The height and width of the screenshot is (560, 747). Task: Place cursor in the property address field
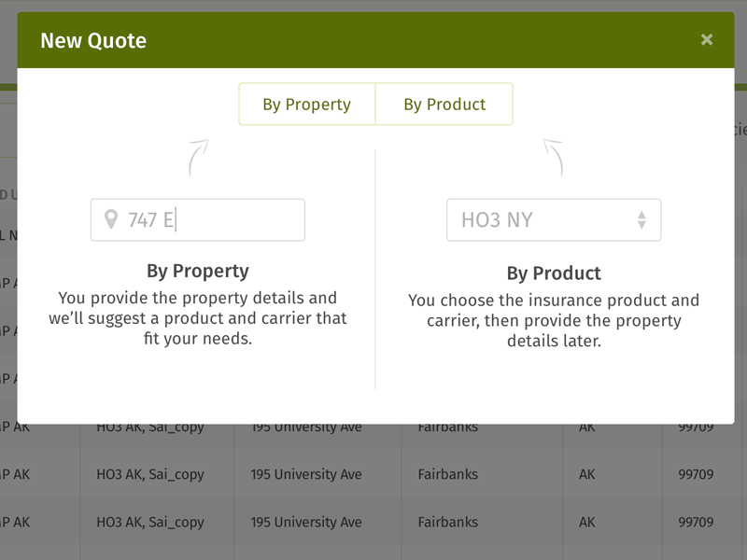tap(198, 219)
